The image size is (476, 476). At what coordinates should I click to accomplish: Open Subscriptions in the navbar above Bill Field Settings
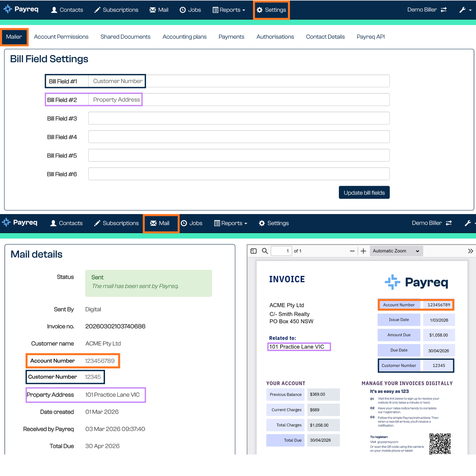click(x=116, y=10)
